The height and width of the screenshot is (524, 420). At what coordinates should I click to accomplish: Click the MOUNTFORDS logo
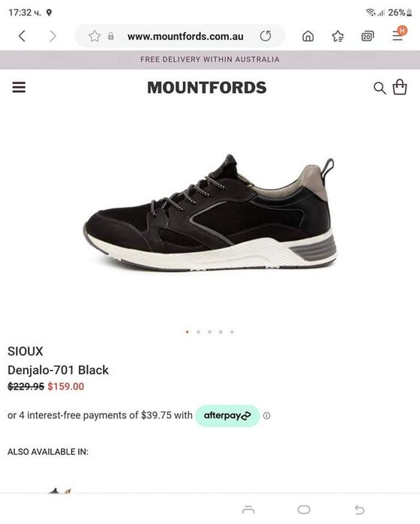pyautogui.click(x=207, y=88)
